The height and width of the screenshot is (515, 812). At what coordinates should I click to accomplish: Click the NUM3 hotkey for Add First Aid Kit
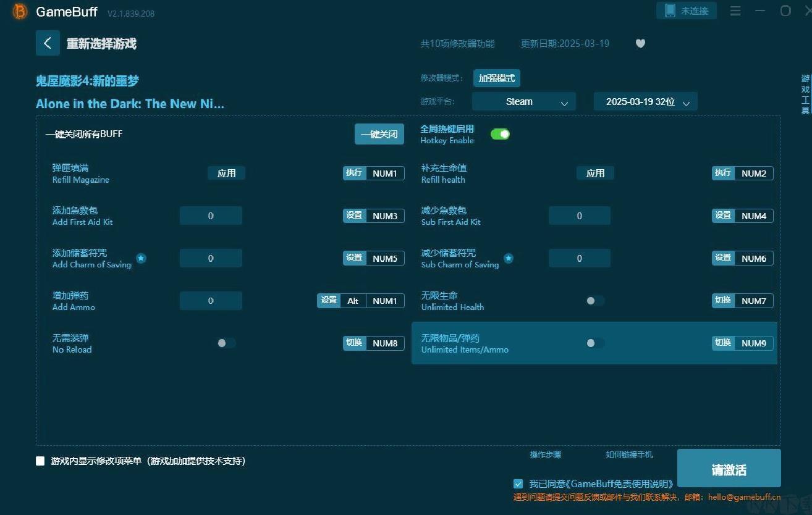(x=385, y=216)
